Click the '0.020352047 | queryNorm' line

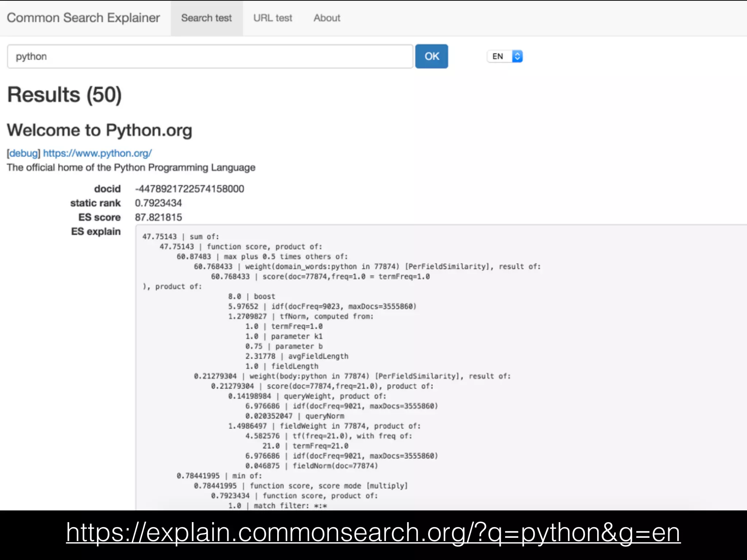click(295, 416)
